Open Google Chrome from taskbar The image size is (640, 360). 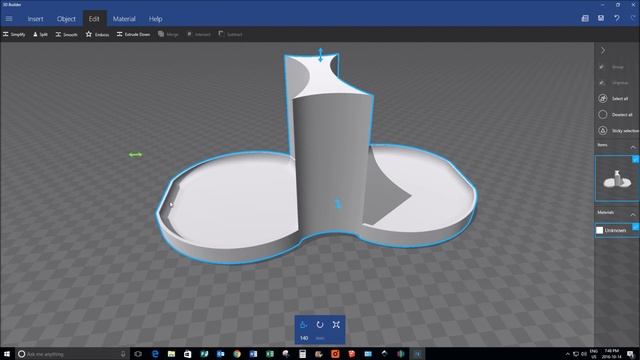(x=237, y=354)
